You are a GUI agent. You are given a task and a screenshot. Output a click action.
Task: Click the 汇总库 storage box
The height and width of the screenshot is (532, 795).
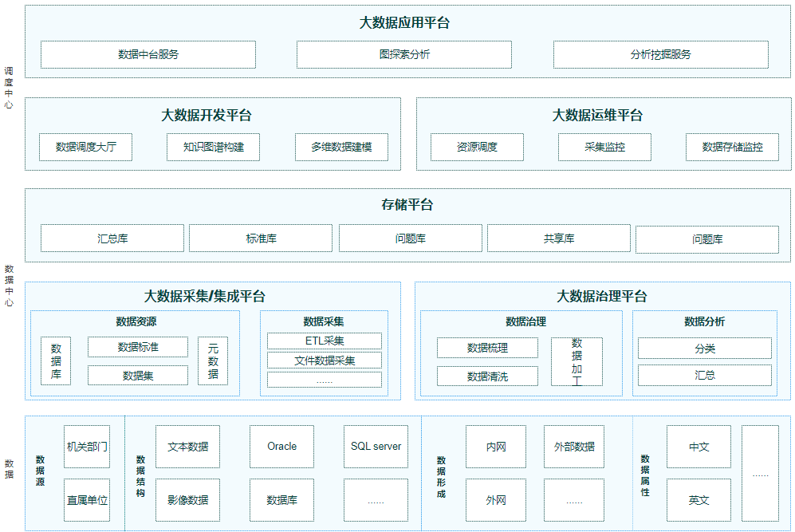(x=112, y=238)
